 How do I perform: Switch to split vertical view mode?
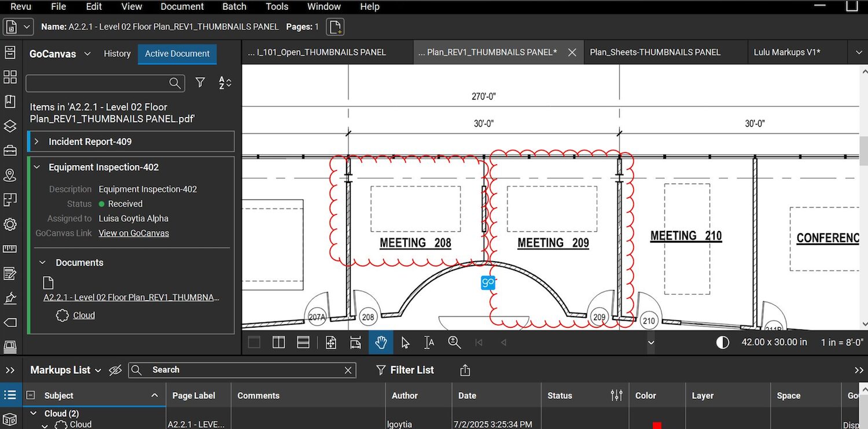click(278, 342)
